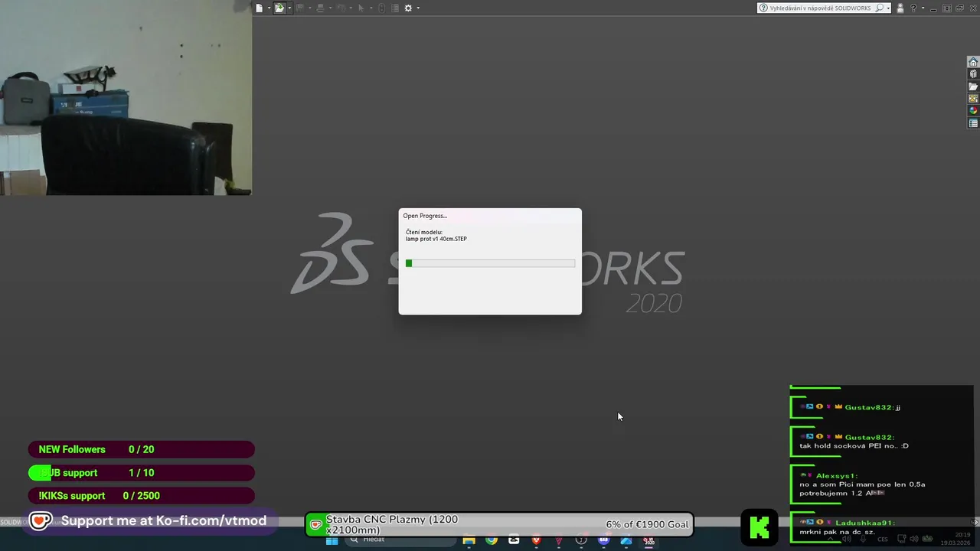Click the Open Progress green progress bar

[490, 263]
